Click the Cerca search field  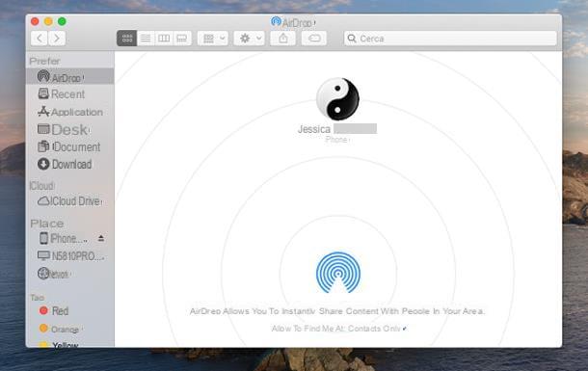tap(450, 39)
